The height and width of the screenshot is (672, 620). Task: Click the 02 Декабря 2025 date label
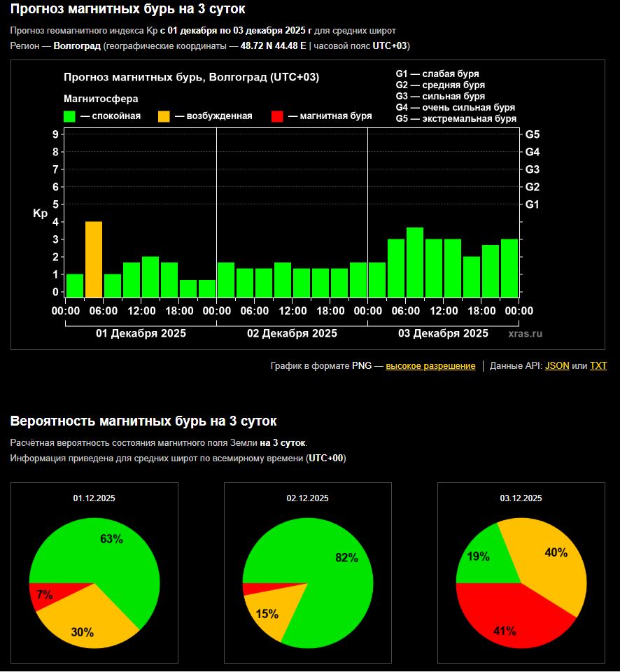point(292,333)
